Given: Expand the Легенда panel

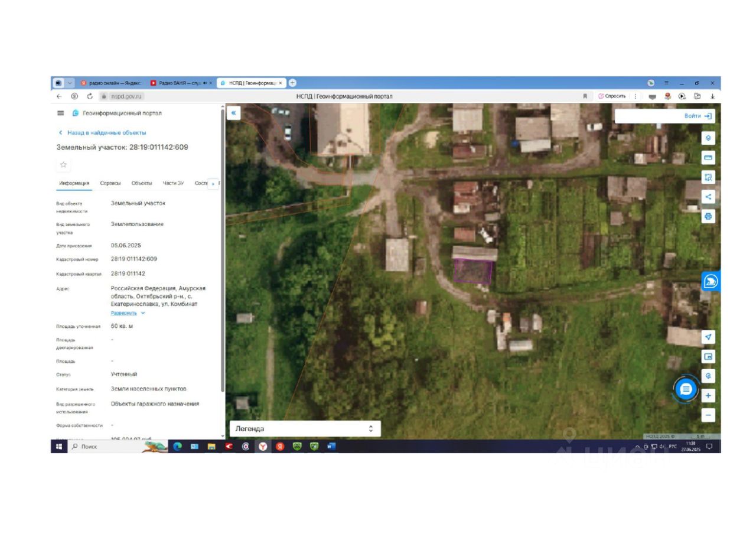Looking at the screenshot, I should point(305,429).
